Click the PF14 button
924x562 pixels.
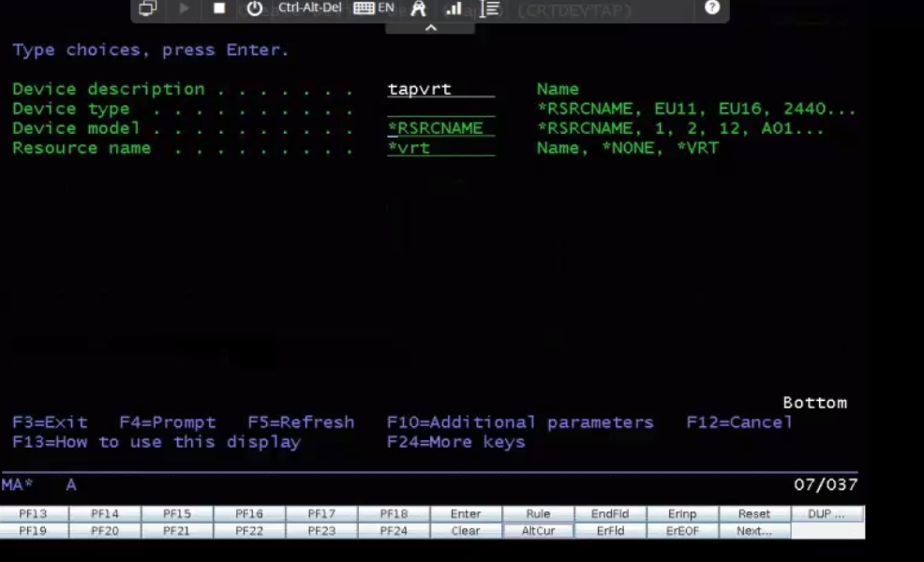click(105, 513)
